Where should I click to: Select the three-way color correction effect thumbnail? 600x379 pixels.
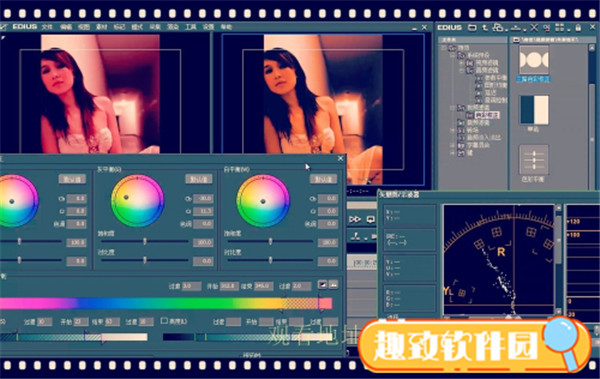(534, 60)
